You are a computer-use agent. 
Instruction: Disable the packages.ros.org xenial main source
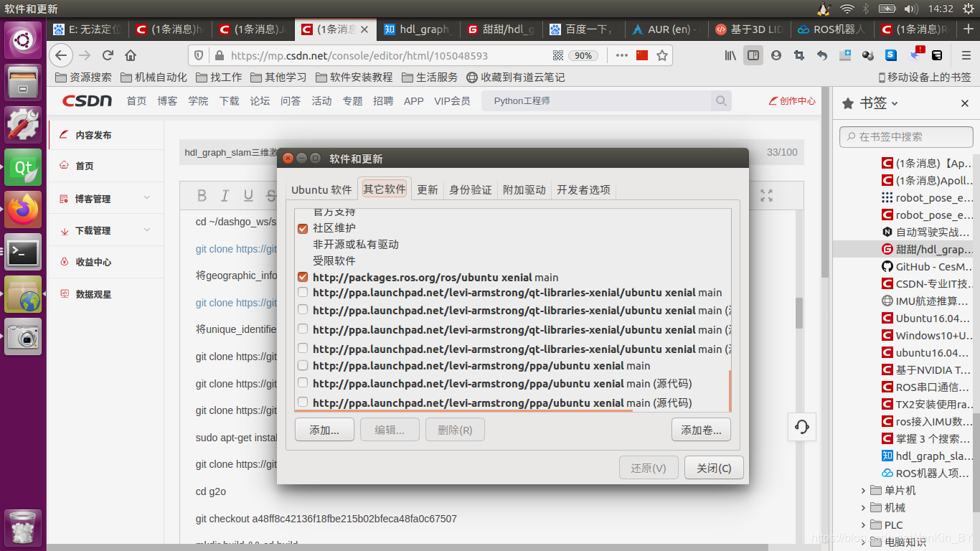(x=303, y=278)
